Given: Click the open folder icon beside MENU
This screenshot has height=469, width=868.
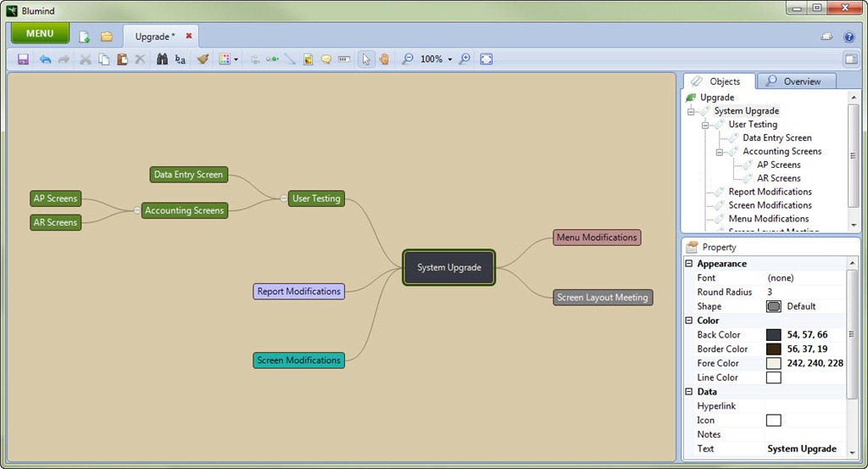Looking at the screenshot, I should pos(107,36).
